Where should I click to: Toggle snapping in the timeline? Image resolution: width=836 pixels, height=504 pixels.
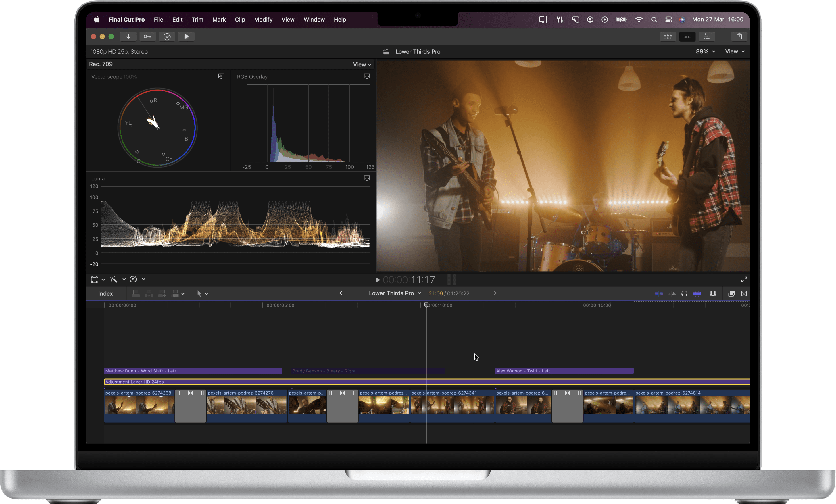697,293
